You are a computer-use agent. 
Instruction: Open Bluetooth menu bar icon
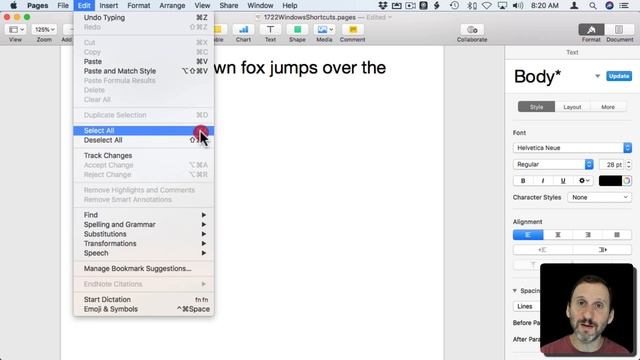pyautogui.click(x=471, y=5)
